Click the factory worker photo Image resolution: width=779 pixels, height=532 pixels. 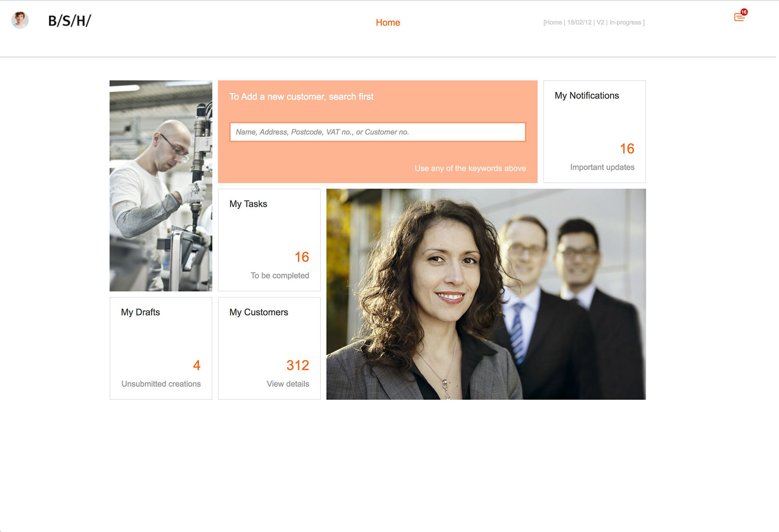(161, 186)
